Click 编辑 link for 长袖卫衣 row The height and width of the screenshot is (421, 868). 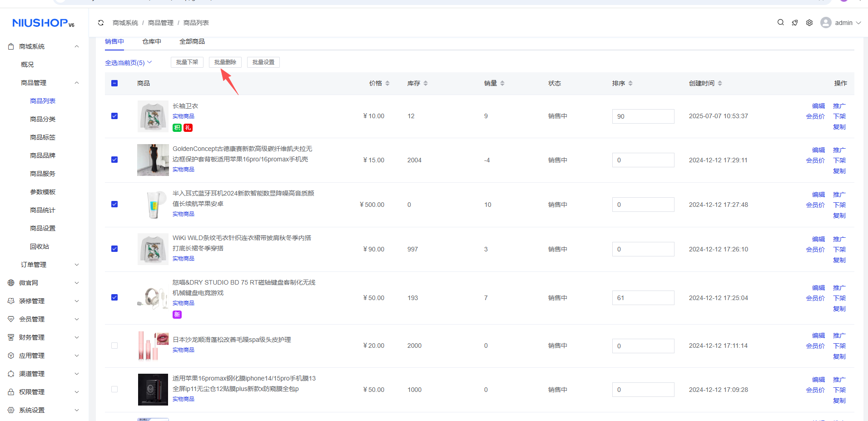[x=818, y=106]
